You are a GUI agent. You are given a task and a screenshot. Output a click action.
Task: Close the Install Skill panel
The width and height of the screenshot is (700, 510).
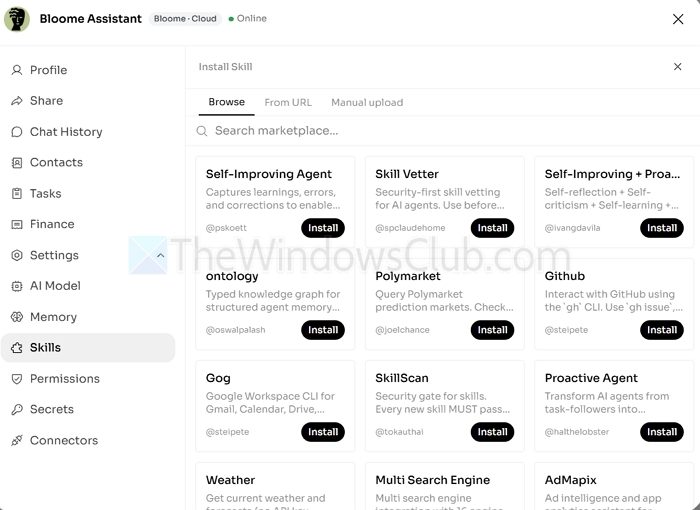point(677,67)
